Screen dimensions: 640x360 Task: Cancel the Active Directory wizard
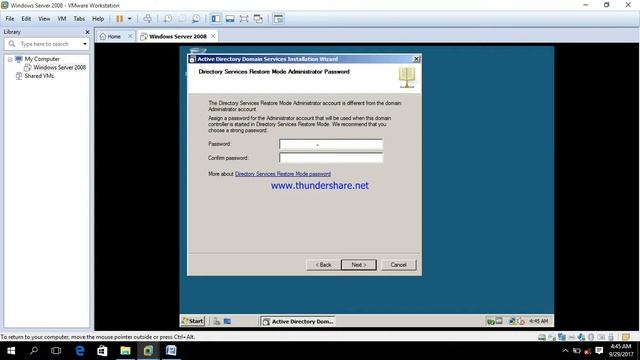click(398, 265)
